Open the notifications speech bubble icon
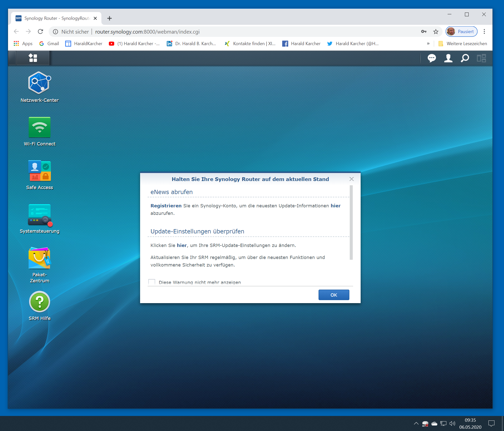The image size is (504, 431). click(432, 58)
